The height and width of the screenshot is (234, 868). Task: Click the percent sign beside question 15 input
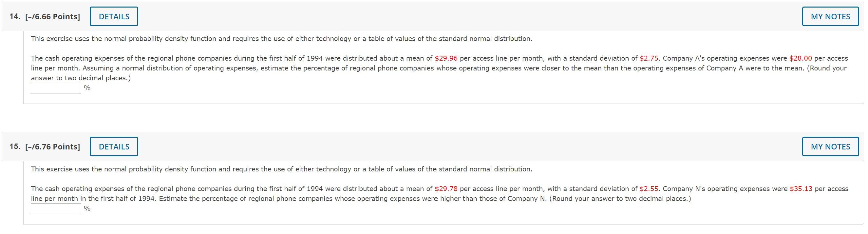click(87, 209)
